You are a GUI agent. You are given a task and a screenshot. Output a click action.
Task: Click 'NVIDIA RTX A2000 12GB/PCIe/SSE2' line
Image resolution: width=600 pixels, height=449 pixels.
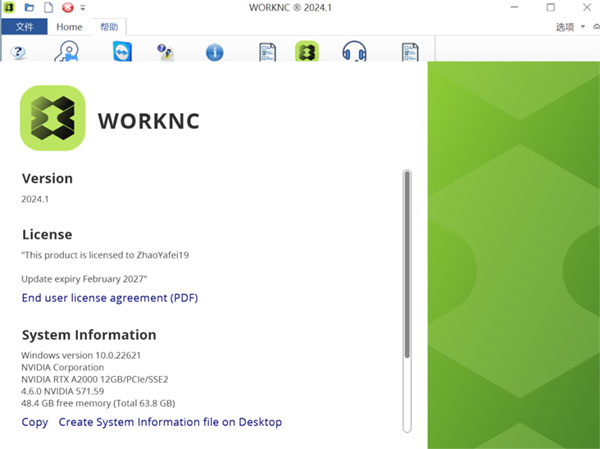point(95,379)
